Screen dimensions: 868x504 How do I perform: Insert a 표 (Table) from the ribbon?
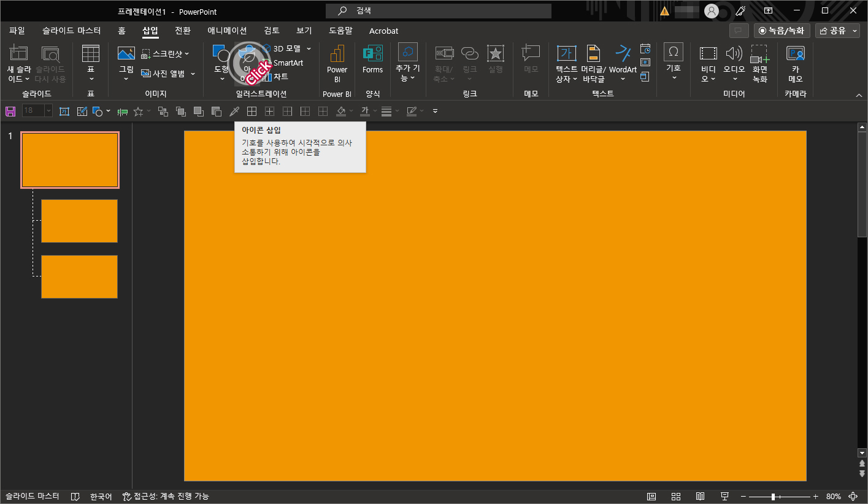coord(91,63)
